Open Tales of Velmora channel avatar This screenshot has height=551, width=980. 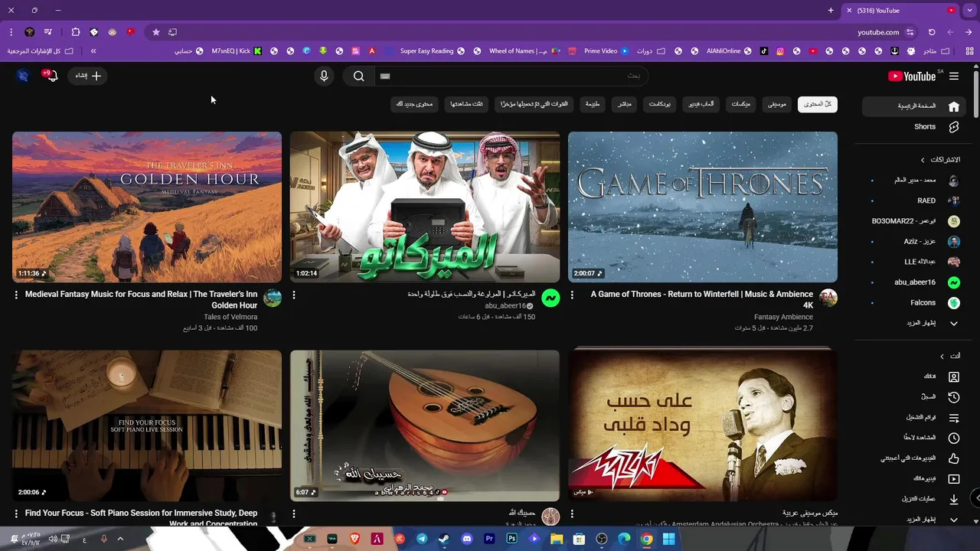click(x=273, y=298)
